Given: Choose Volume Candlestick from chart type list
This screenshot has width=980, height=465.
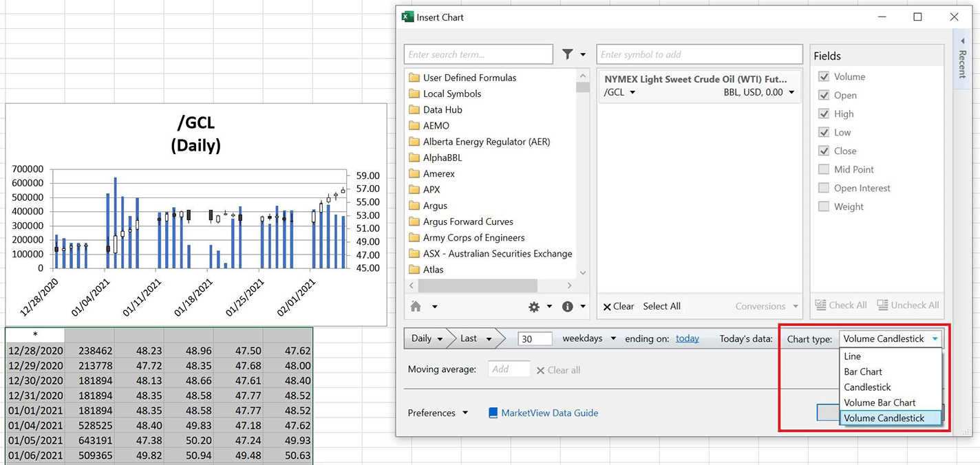Looking at the screenshot, I should (891, 418).
